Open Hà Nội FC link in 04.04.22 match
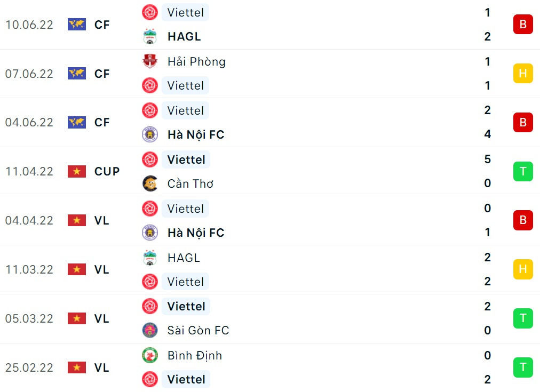 pos(195,233)
